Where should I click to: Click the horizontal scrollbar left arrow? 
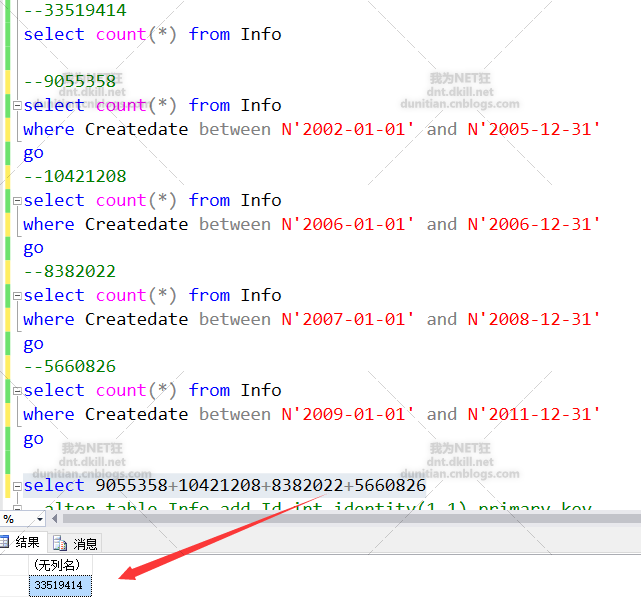point(54,519)
